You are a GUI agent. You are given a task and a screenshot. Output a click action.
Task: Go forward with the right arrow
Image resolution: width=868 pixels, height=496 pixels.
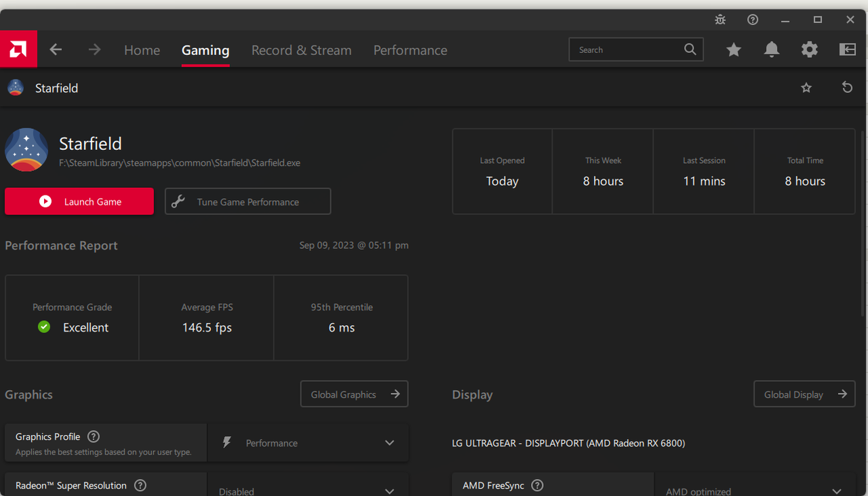(x=94, y=50)
